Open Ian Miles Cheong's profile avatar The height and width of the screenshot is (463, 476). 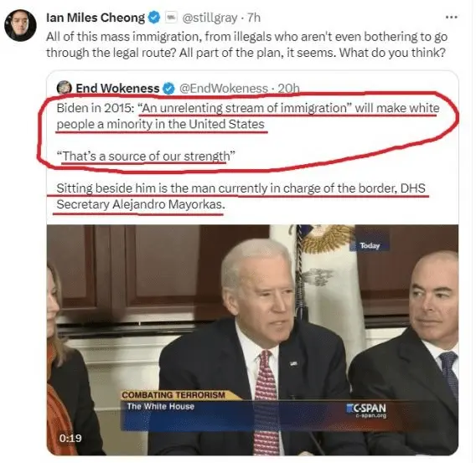click(20, 25)
